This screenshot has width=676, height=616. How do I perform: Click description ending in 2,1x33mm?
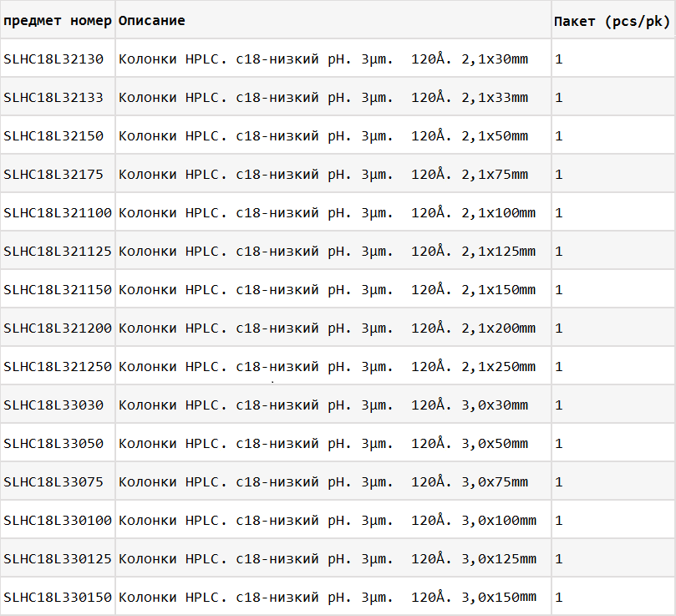[x=323, y=97]
